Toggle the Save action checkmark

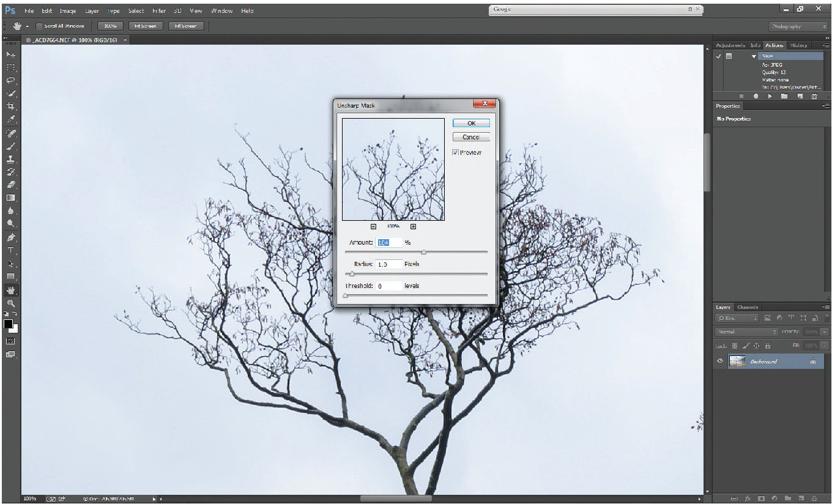tap(719, 56)
